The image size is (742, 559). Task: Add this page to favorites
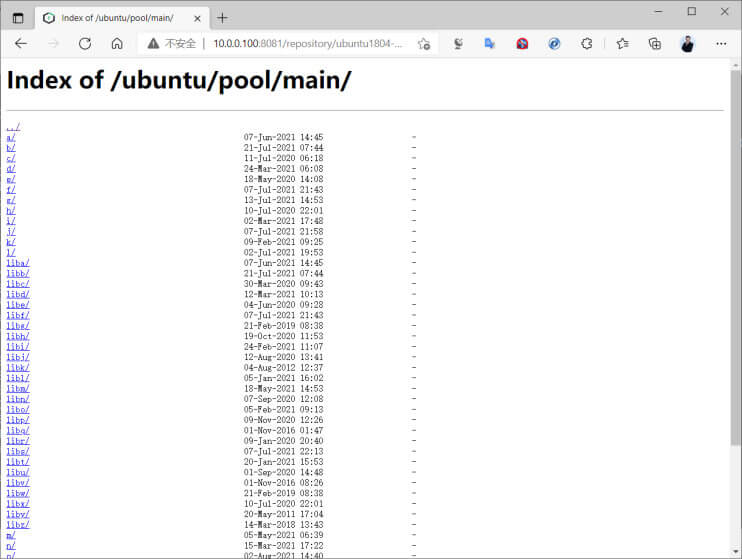[424, 44]
